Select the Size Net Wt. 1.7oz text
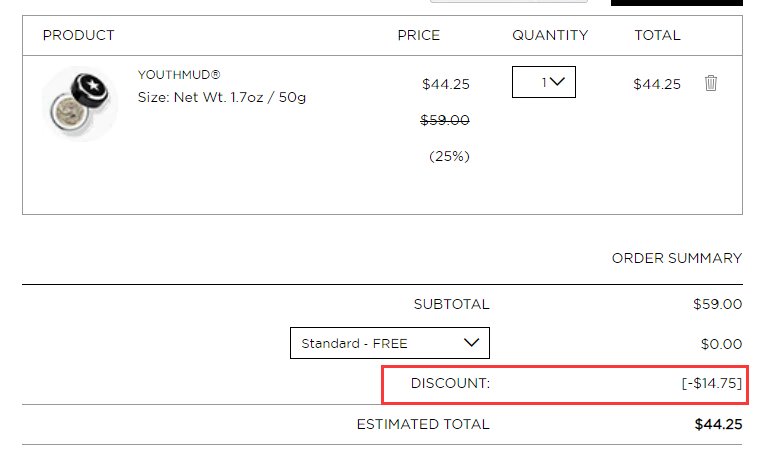 click(221, 97)
